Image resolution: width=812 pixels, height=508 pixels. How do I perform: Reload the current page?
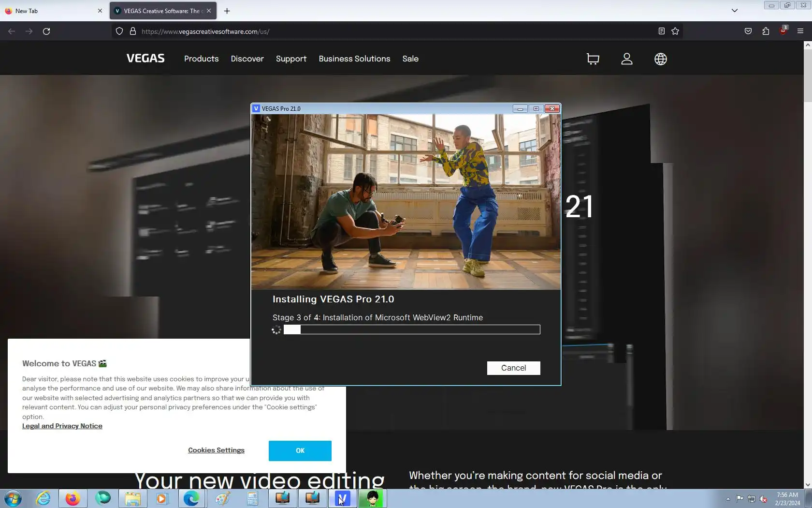(46, 31)
